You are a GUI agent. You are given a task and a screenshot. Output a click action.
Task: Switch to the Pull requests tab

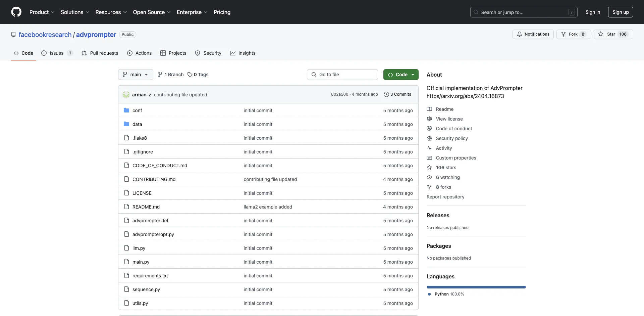100,53
